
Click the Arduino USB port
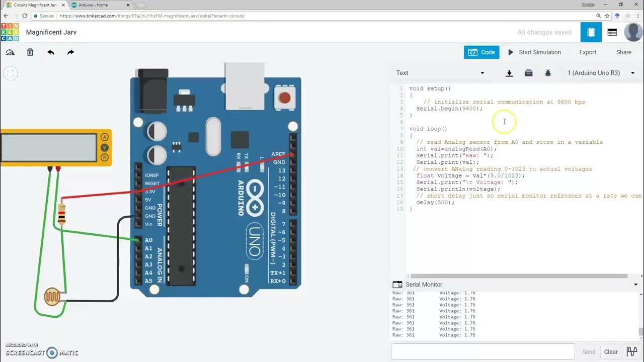[244, 85]
